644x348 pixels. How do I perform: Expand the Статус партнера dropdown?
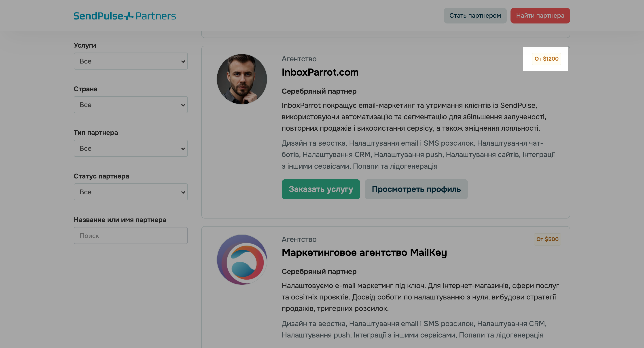pos(131,192)
